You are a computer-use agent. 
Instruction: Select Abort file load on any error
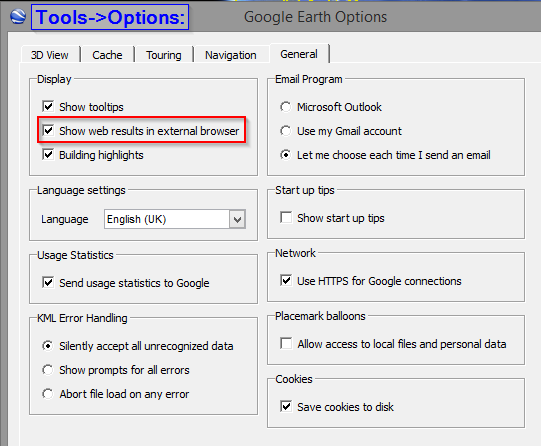[x=48, y=394]
